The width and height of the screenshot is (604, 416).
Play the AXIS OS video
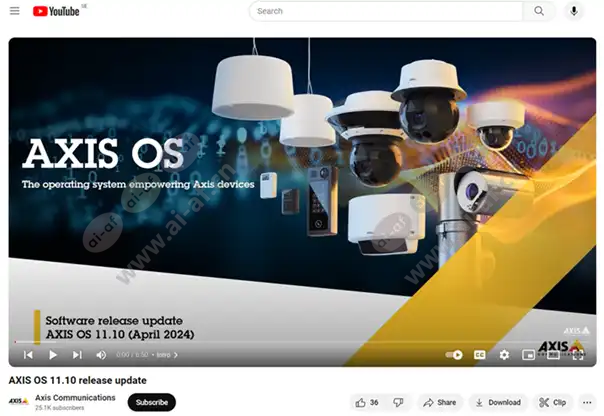53,355
